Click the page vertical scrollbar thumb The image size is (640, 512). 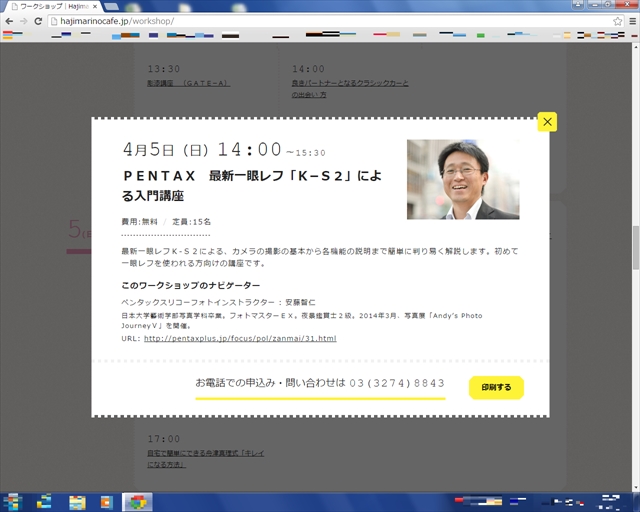[636, 247]
